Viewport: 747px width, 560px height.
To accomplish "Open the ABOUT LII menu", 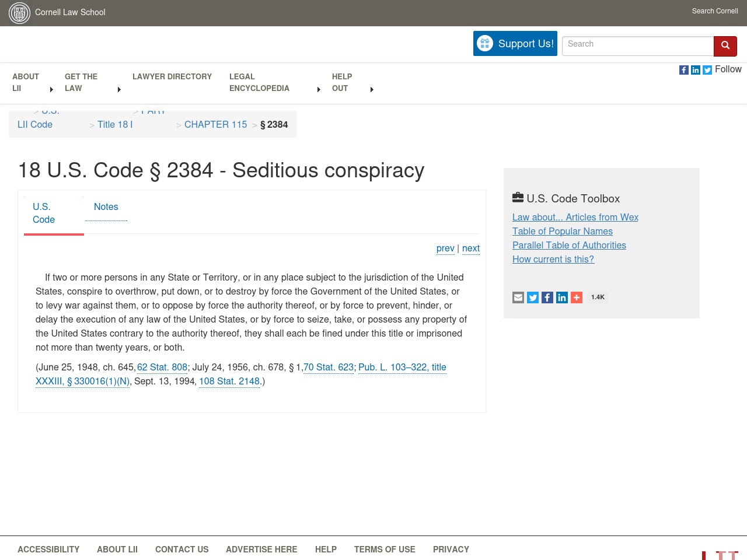I will point(26,82).
